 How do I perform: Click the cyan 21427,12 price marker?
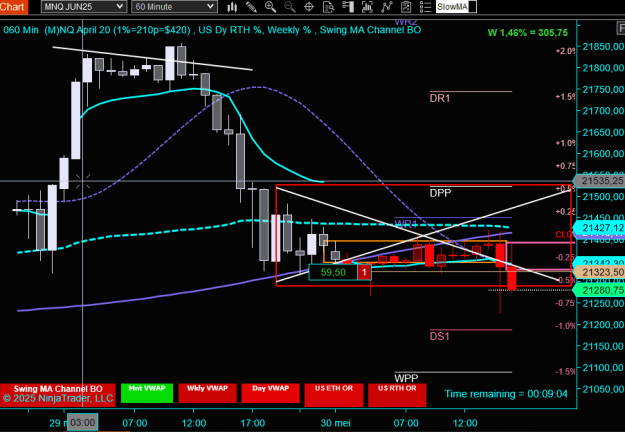599,228
